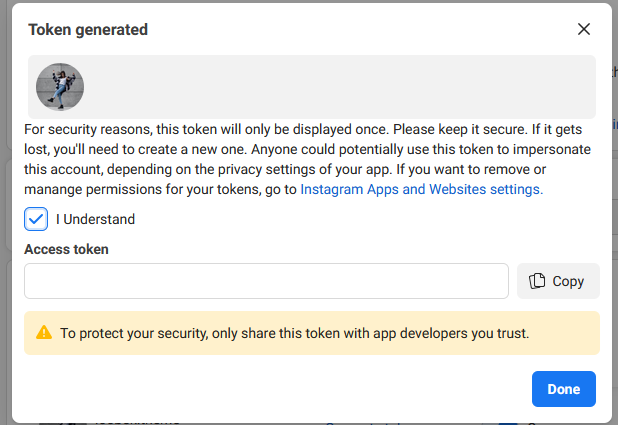The width and height of the screenshot is (618, 425).
Task: Click the "only share this token" warning message
Action: point(294,333)
